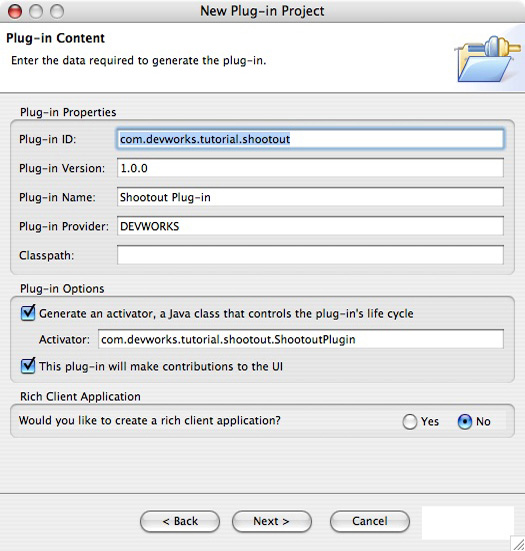Click the Plug-in Version field
This screenshot has width=525, height=551.
point(310,168)
